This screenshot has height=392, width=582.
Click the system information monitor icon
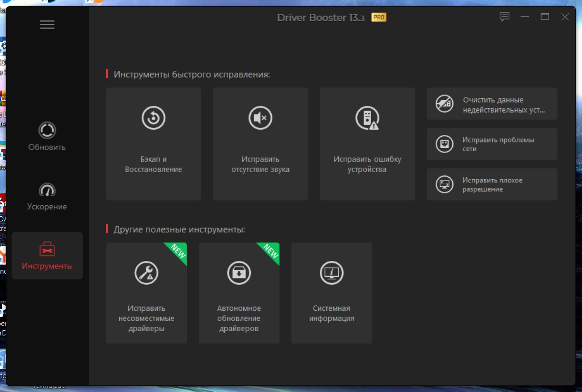click(332, 273)
